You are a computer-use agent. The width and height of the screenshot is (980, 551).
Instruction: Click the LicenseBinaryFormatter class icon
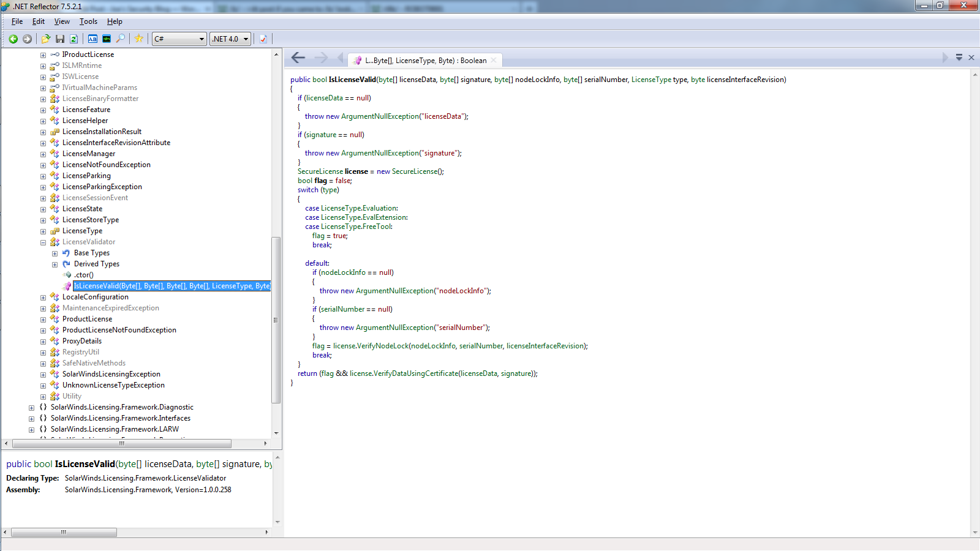pos(55,99)
